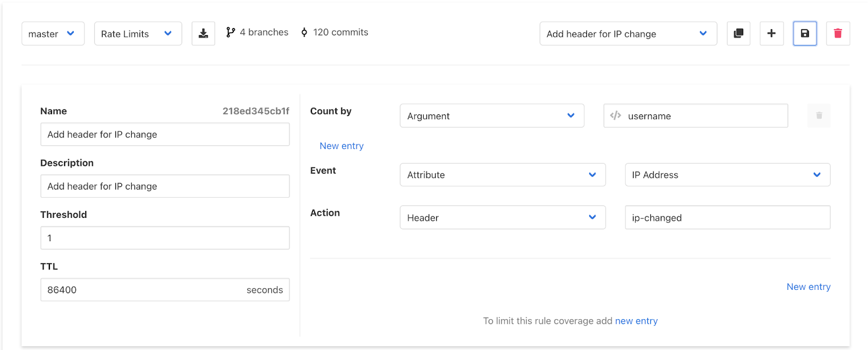Click the plus icon to add rule
This screenshot has height=350, width=868.
(771, 34)
